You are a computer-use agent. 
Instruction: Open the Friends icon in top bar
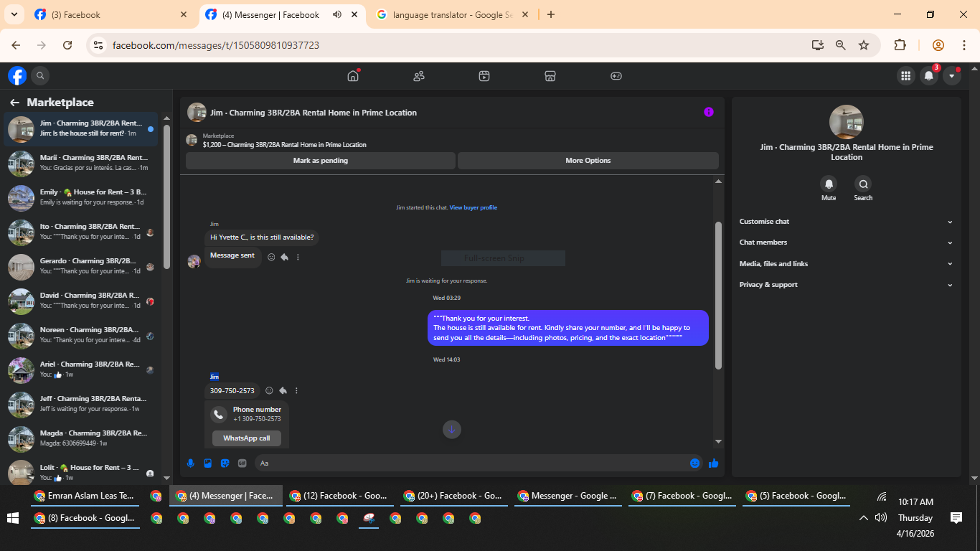point(419,75)
